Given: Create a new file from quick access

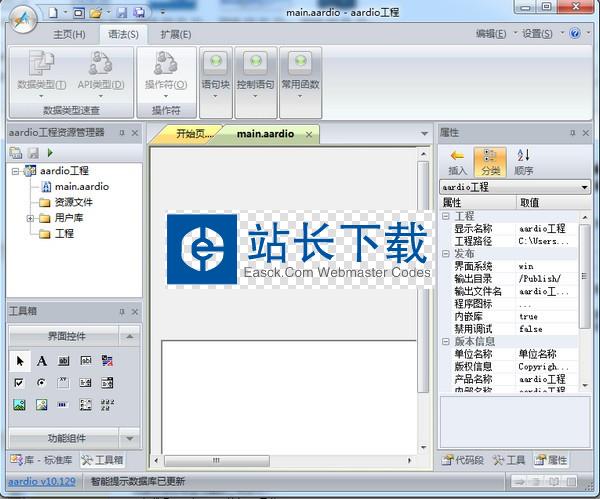Looking at the screenshot, I should pyautogui.click(x=53, y=13).
